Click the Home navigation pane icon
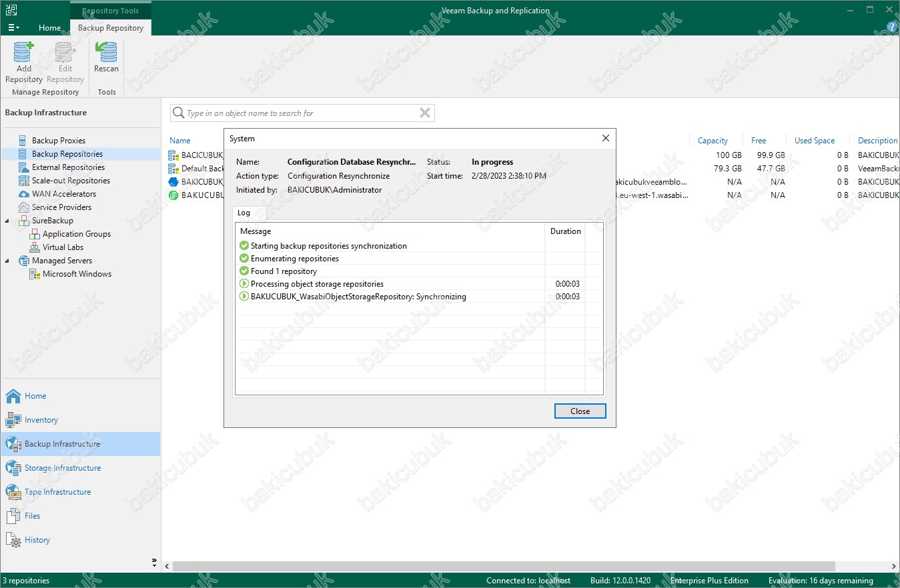900x588 pixels. [x=13, y=396]
